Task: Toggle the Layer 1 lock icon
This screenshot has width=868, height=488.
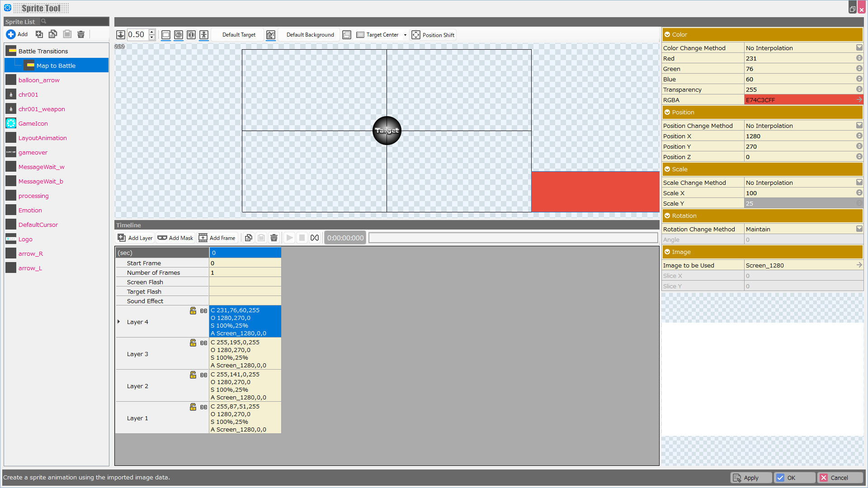Action: pos(193,407)
